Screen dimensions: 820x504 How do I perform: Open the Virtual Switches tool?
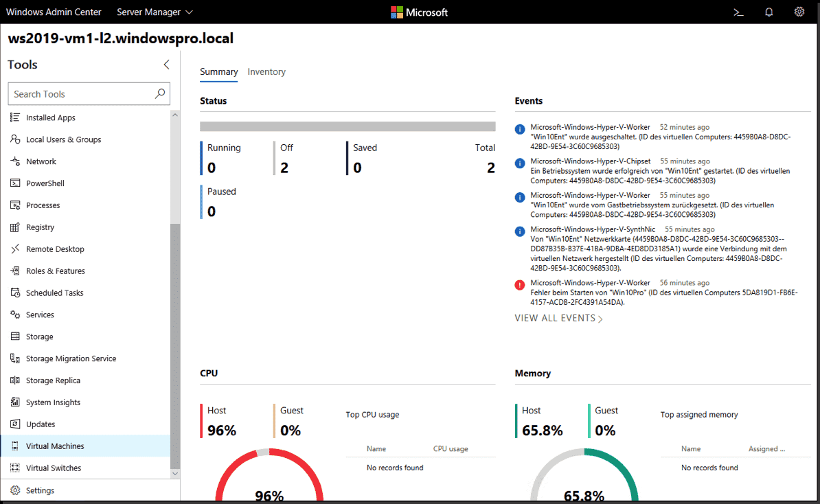click(55, 468)
